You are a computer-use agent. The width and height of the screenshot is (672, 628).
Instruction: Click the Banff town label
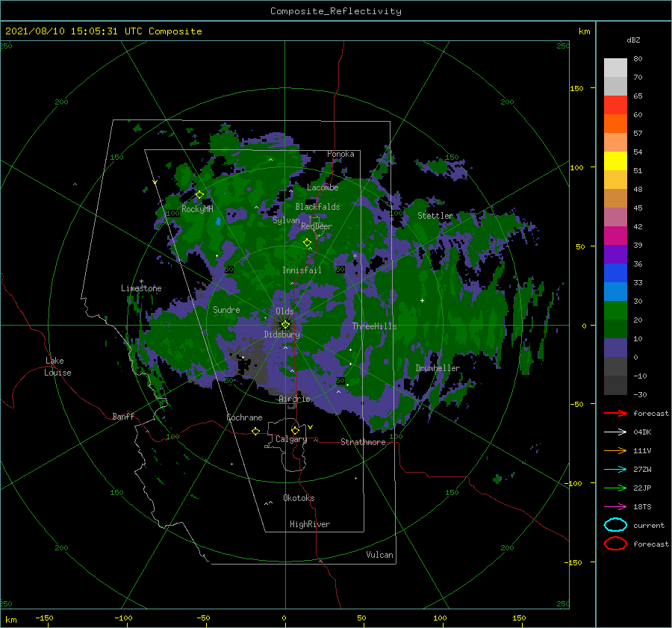click(123, 417)
